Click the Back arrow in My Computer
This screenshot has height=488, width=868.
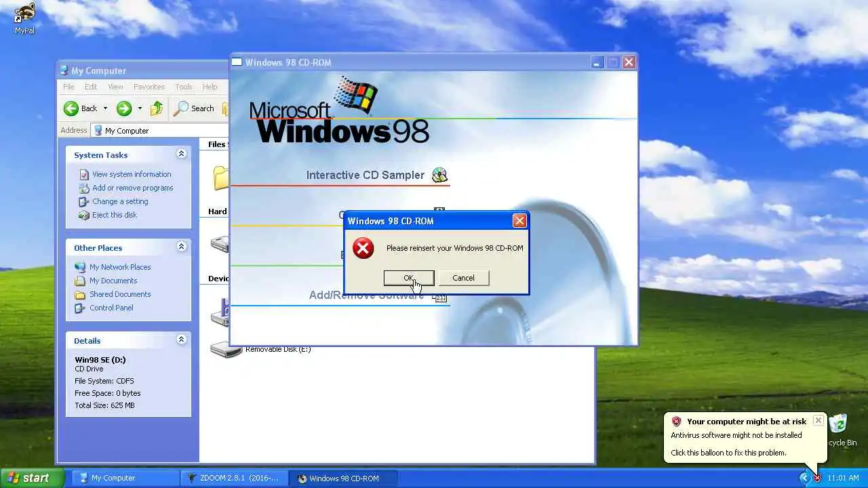click(81, 108)
